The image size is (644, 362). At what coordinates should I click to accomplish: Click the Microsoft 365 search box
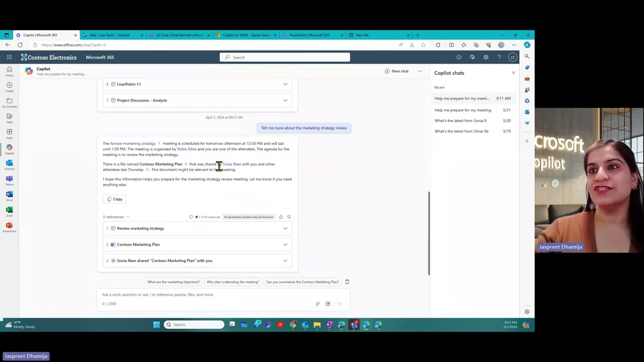tap(285, 57)
